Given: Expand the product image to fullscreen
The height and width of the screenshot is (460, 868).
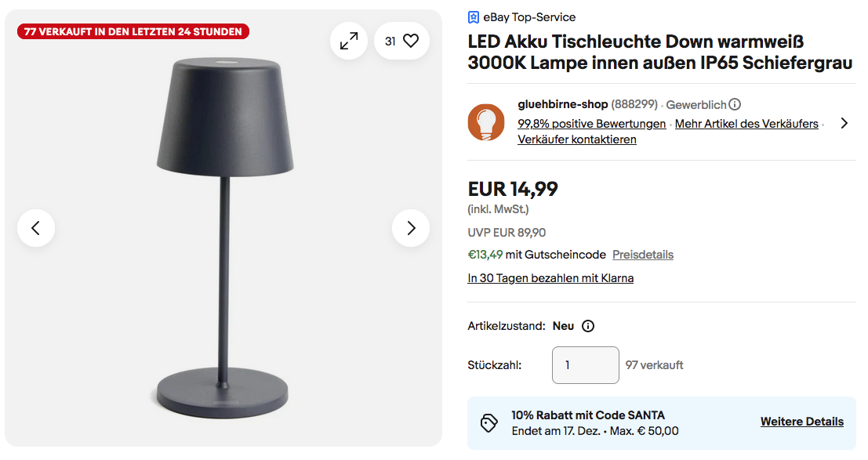Looking at the screenshot, I should click(x=349, y=41).
